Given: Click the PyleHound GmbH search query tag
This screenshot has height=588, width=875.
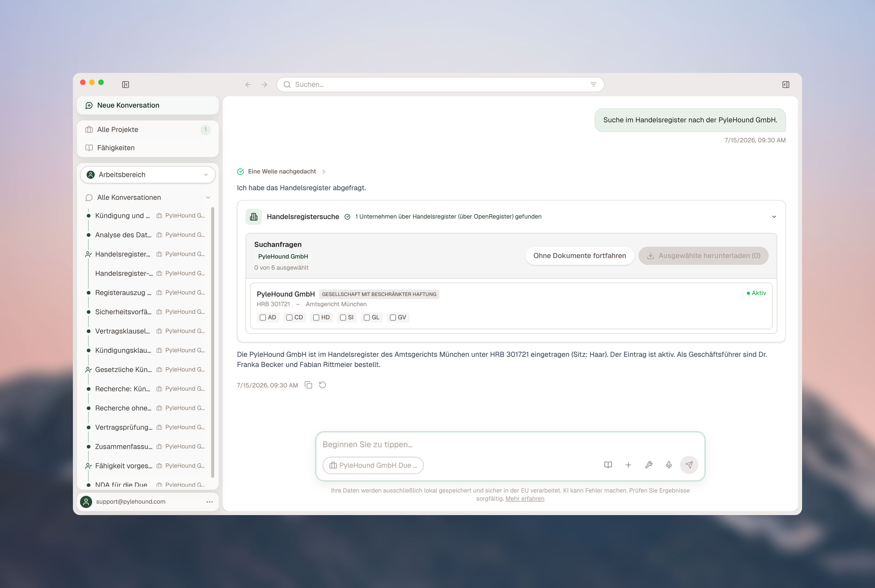Looking at the screenshot, I should click(x=283, y=256).
